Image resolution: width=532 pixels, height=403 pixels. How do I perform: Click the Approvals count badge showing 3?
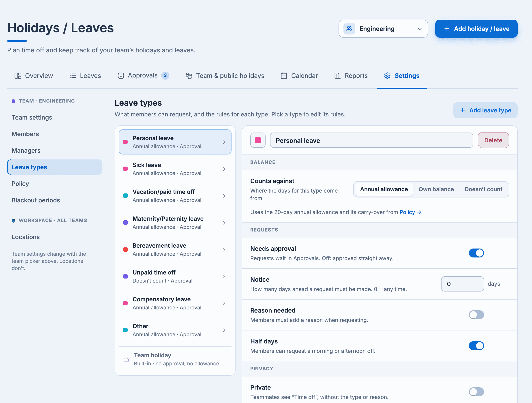tap(165, 75)
